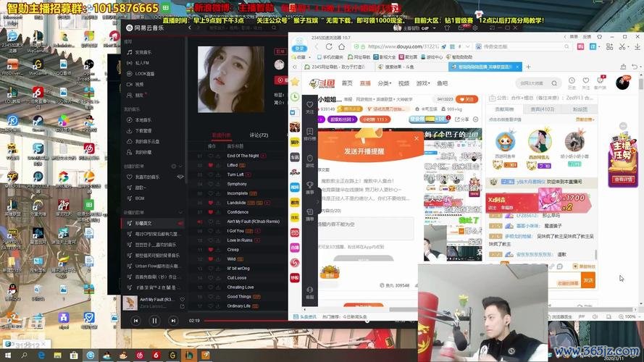Image resolution: width=644 pixels, height=362 pixels.
Task: Open a new browser tab
Action: click(x=528, y=67)
